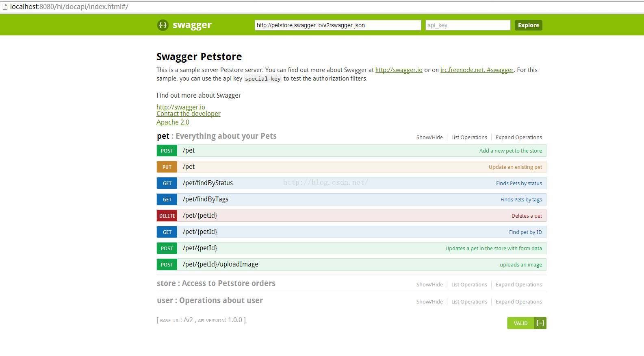Expand the /pet/{petId}/uploadImage path
Viewport: 644px width, 356px height.
coord(221,264)
